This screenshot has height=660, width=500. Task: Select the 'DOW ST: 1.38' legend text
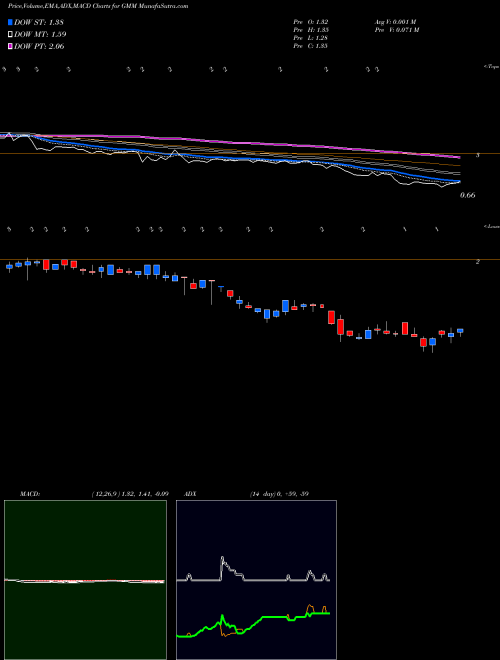[x=39, y=22]
